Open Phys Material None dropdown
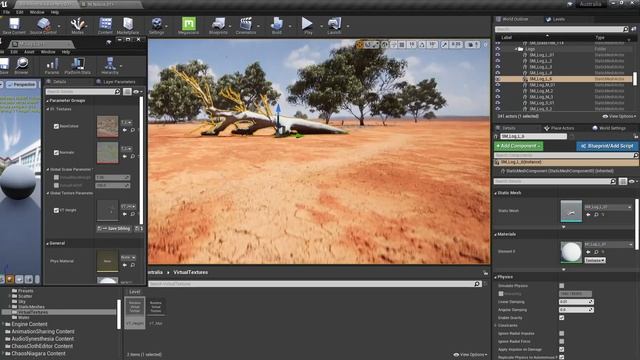Screen dimensions: 640x360 [x=128, y=258]
